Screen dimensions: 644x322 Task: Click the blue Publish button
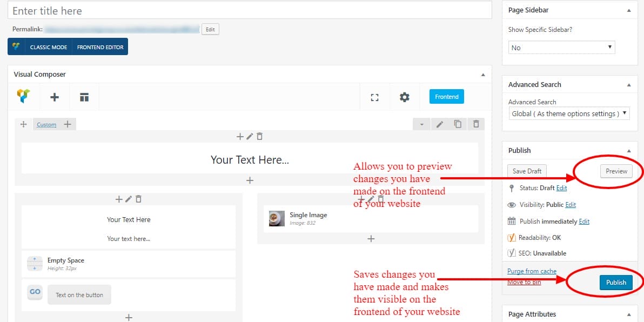coord(615,282)
